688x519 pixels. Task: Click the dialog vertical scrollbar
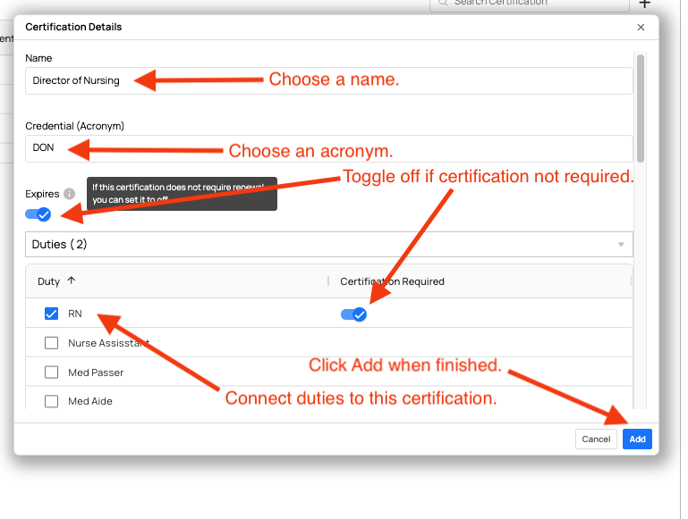(640, 108)
